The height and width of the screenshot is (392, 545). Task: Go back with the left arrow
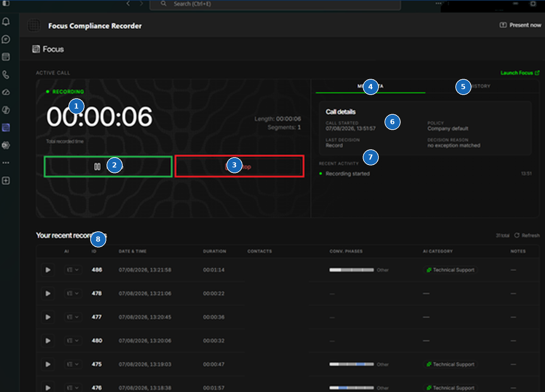pos(128,4)
